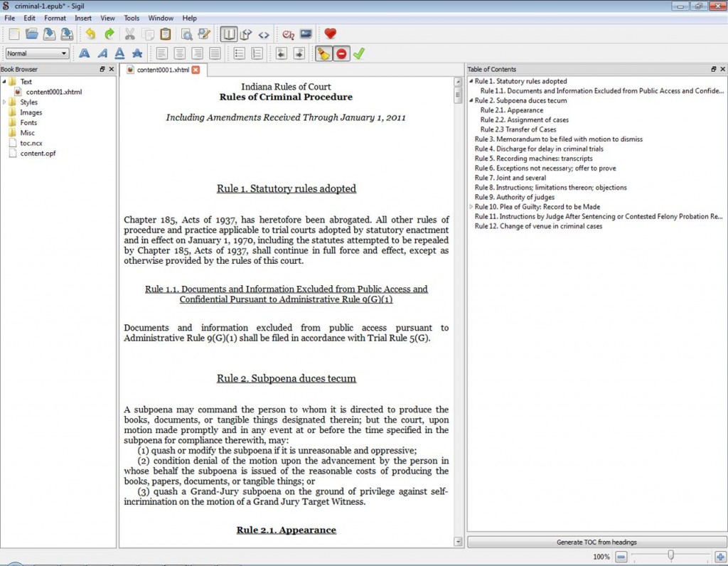Image resolution: width=728 pixels, height=566 pixels.
Task: Toggle the broom clean-source option
Action: 323,53
